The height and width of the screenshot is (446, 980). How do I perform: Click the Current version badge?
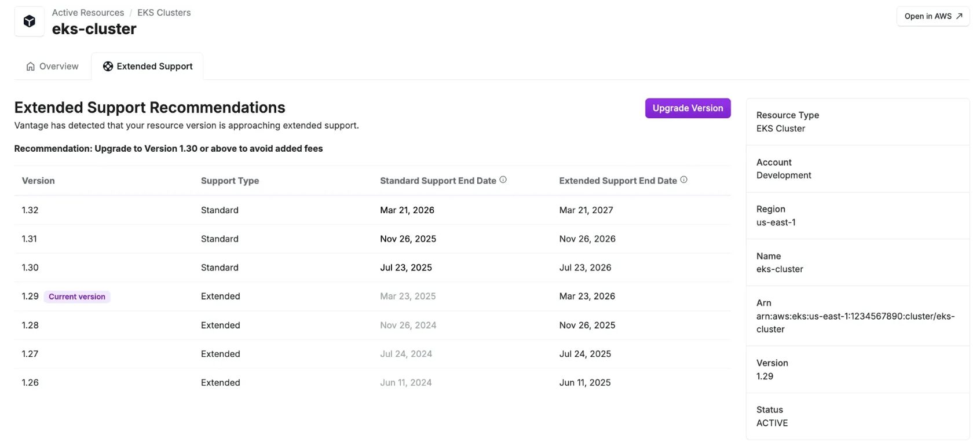pos(77,297)
